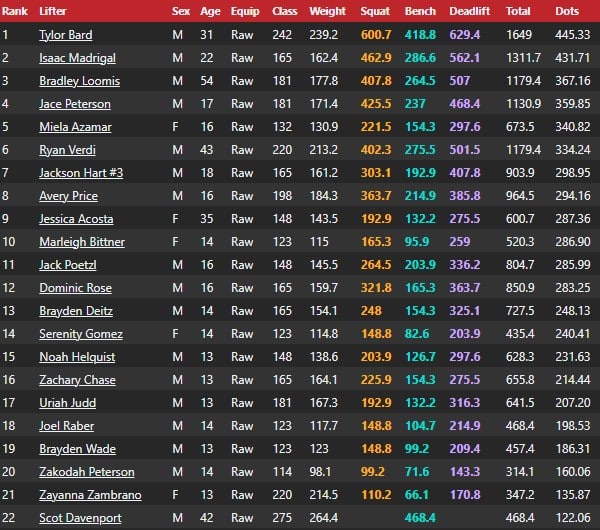Viewport: 600px width, 530px height.
Task: Click the Lifter column header
Action: click(52, 11)
